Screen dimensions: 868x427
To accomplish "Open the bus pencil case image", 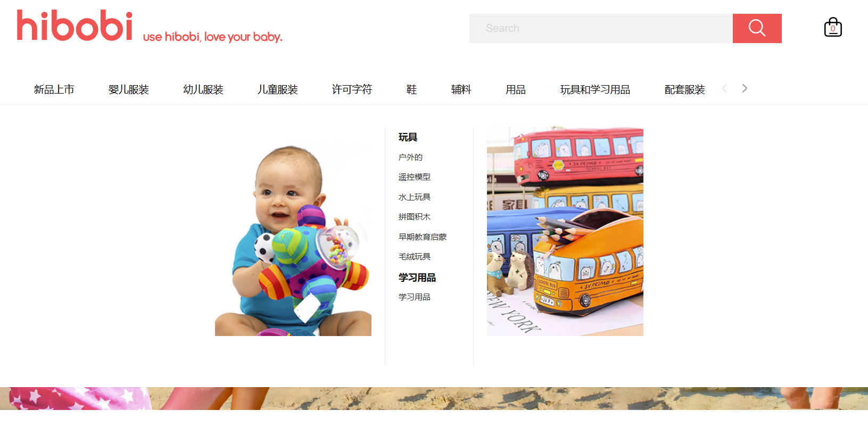I will 565,231.
